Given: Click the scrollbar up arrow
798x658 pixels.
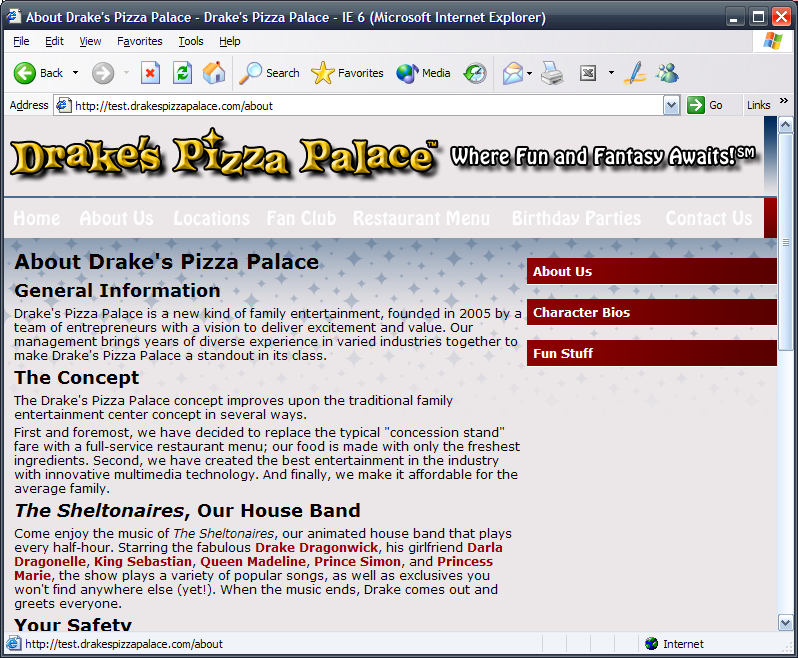Looking at the screenshot, I should coord(785,124).
